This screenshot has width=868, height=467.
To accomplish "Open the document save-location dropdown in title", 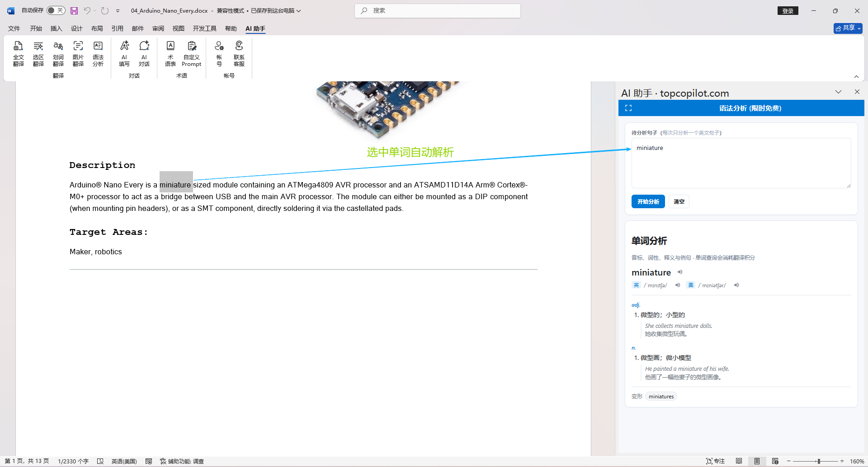I will [x=298, y=10].
